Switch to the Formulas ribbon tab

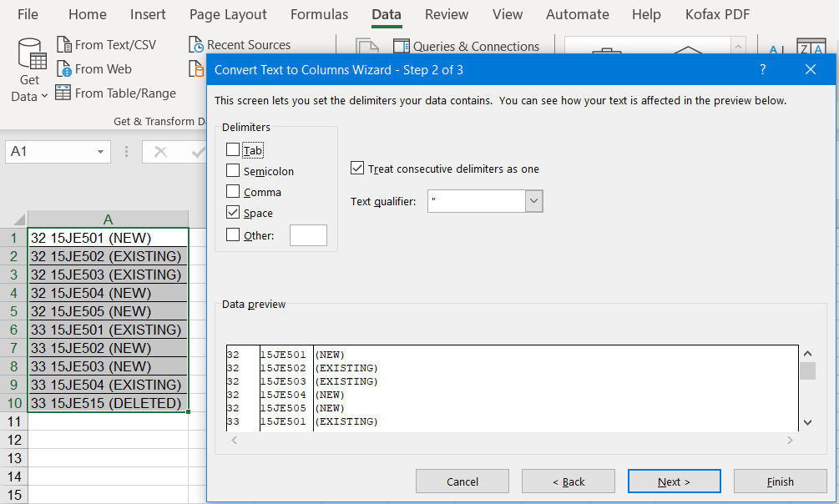[319, 14]
